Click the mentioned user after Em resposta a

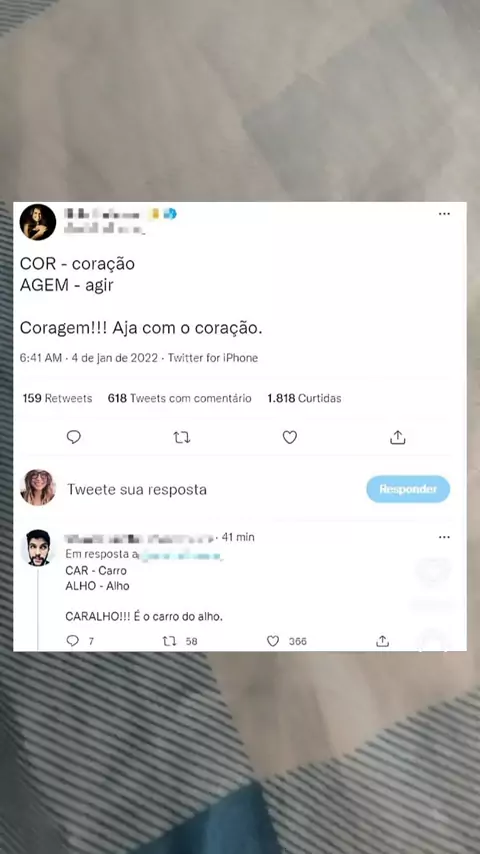[179, 555]
